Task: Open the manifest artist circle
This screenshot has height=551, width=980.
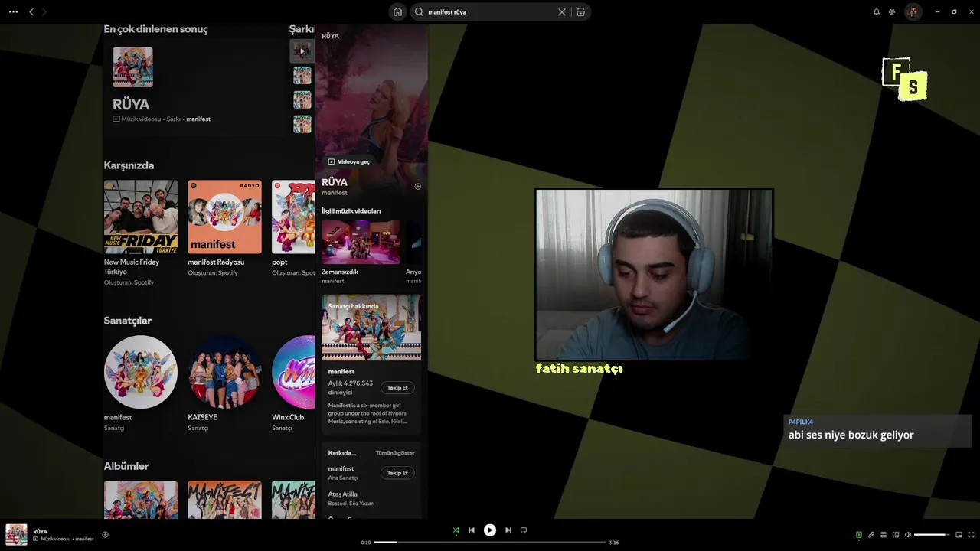Action: [x=141, y=372]
